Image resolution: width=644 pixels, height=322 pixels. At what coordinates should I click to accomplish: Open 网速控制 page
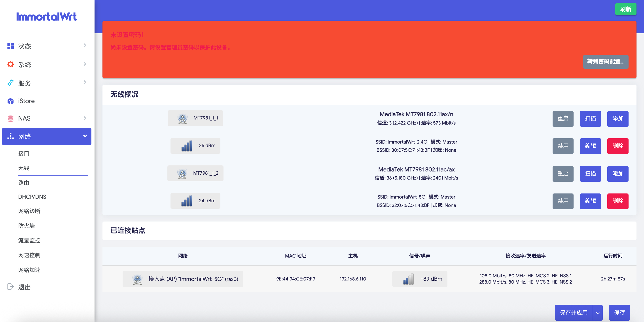pos(29,255)
